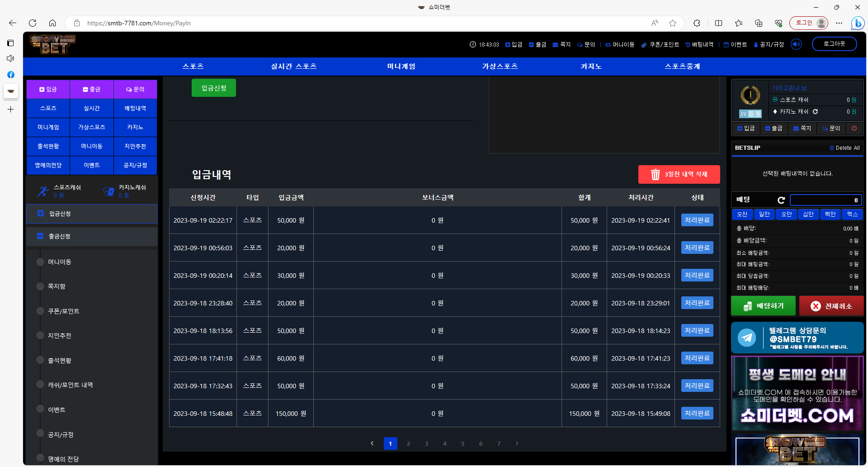Open the 카지노 main navigation tab
Viewport: 868px width, 467px height.
click(x=591, y=67)
